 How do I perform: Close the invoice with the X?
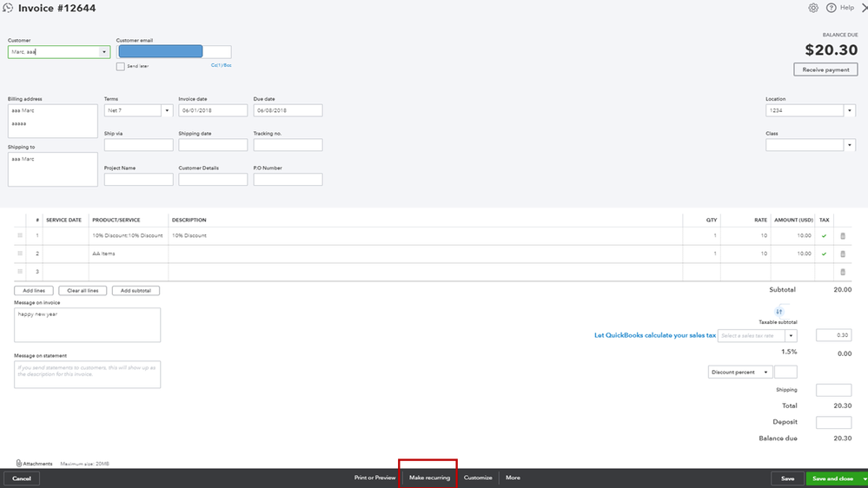coord(865,8)
